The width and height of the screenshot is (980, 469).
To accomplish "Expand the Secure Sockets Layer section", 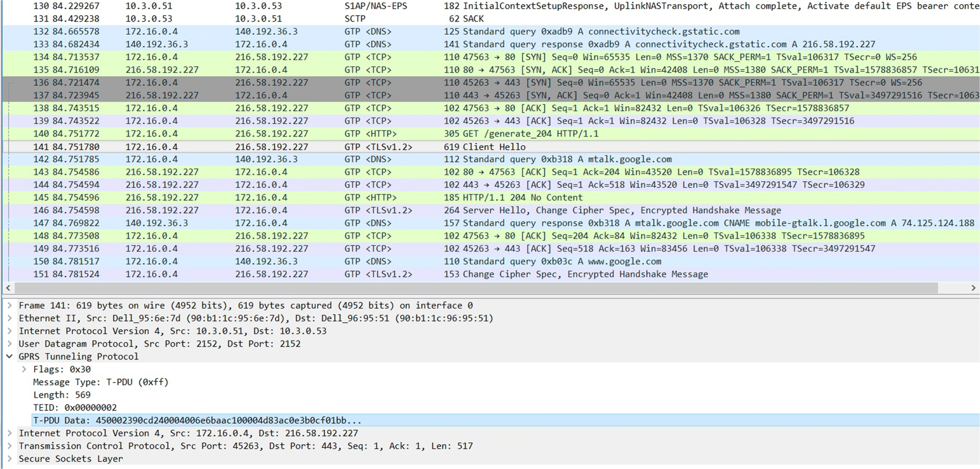I will point(9,458).
